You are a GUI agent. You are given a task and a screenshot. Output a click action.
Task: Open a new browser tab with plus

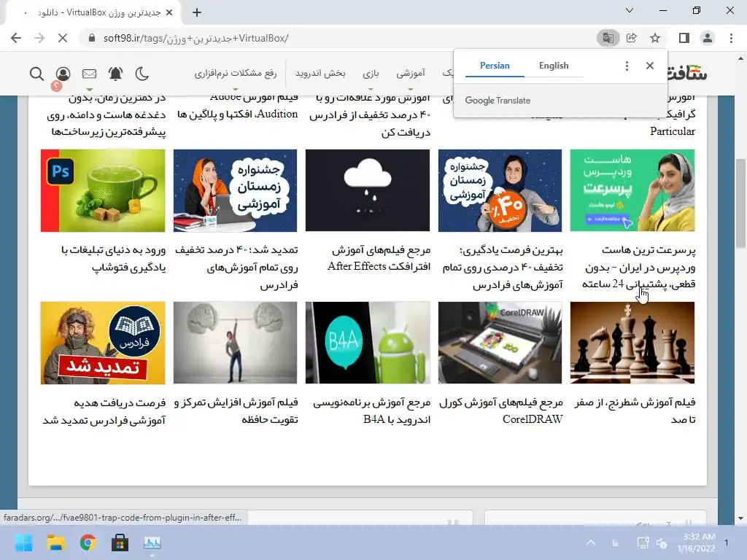click(x=197, y=13)
